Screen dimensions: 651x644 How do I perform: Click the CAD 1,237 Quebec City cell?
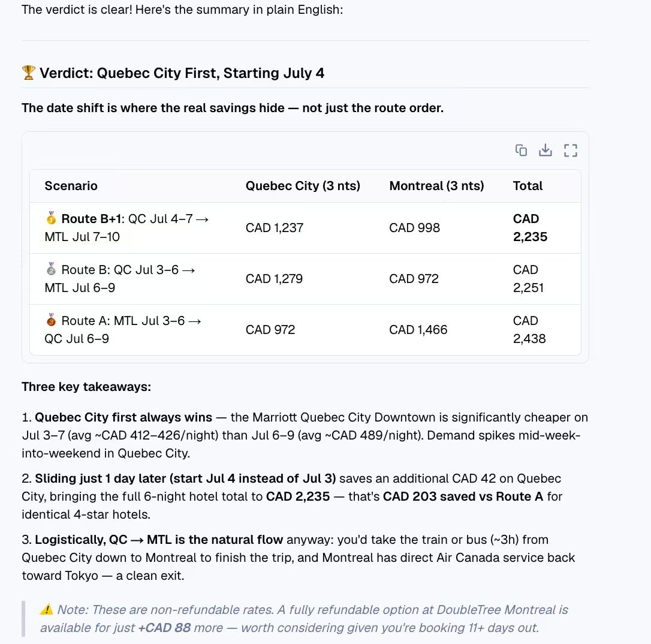click(275, 227)
